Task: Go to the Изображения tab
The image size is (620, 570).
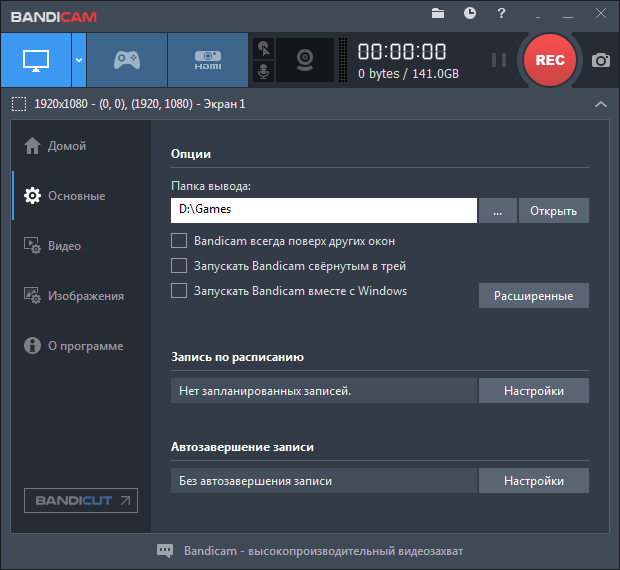Action: click(x=85, y=296)
